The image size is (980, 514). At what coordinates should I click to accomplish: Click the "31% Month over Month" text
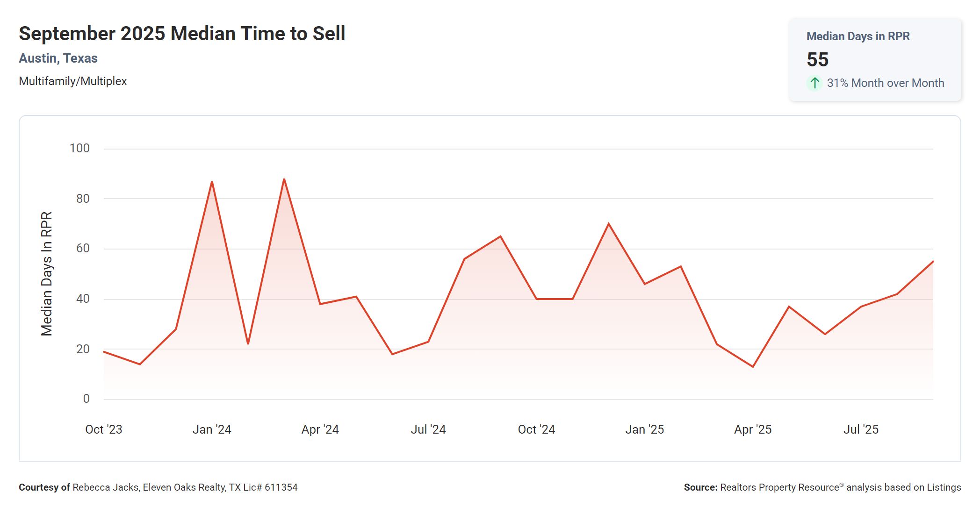(x=885, y=83)
